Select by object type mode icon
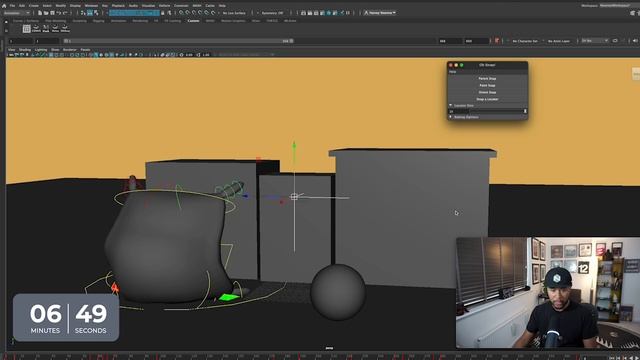Image resolution: width=640 pixels, height=360 pixels. point(90,13)
